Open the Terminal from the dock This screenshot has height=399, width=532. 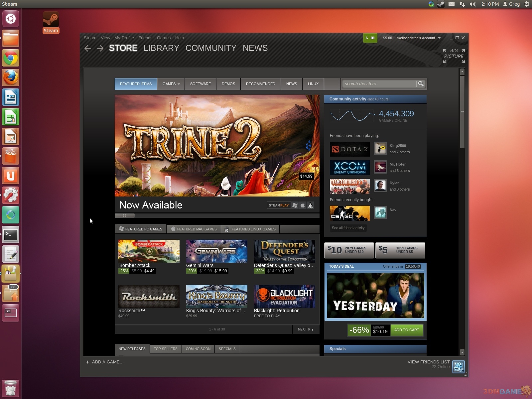pos(11,235)
